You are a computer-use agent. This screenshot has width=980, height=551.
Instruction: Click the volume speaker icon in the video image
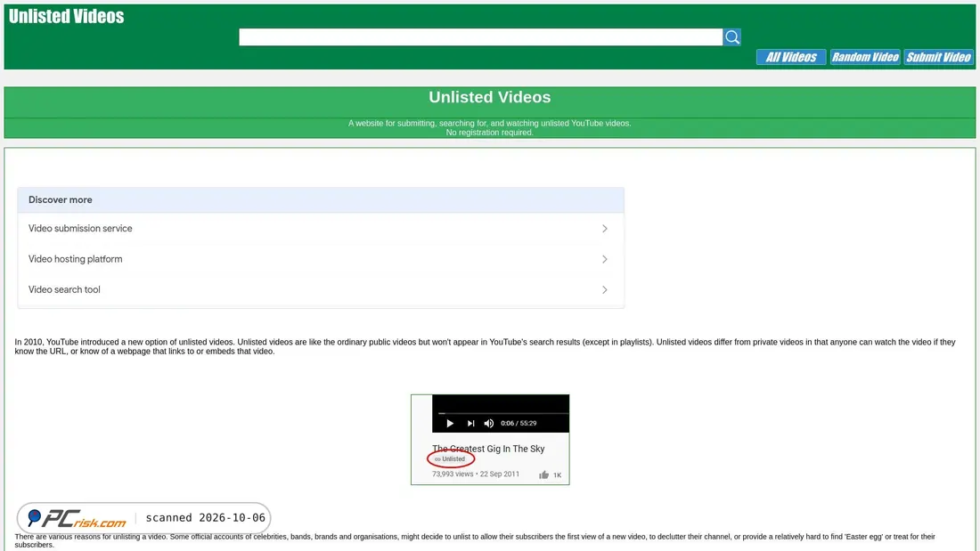489,423
